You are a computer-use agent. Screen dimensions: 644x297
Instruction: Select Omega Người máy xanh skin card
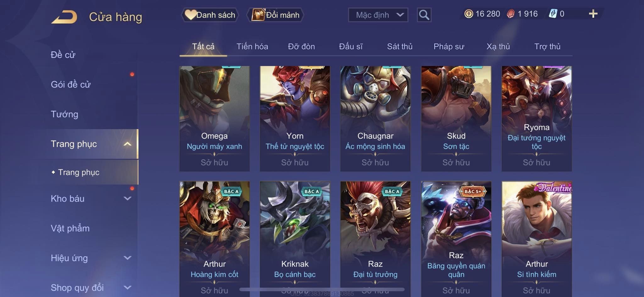(x=214, y=118)
